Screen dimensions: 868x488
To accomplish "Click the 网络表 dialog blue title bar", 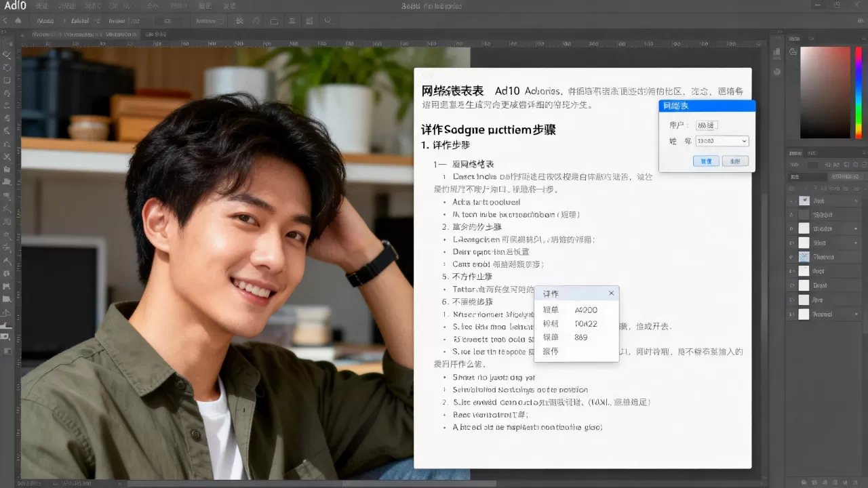I will [707, 106].
